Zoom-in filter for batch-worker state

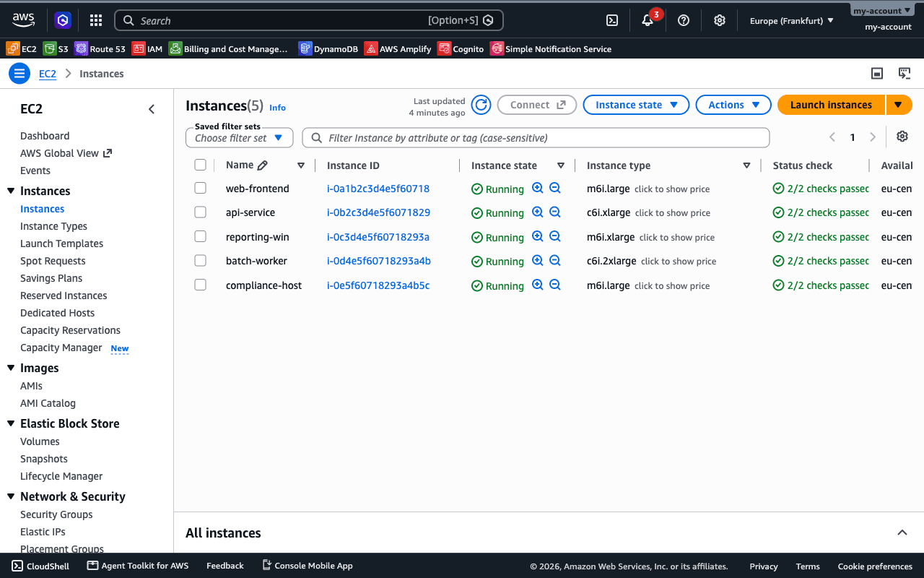click(x=537, y=260)
